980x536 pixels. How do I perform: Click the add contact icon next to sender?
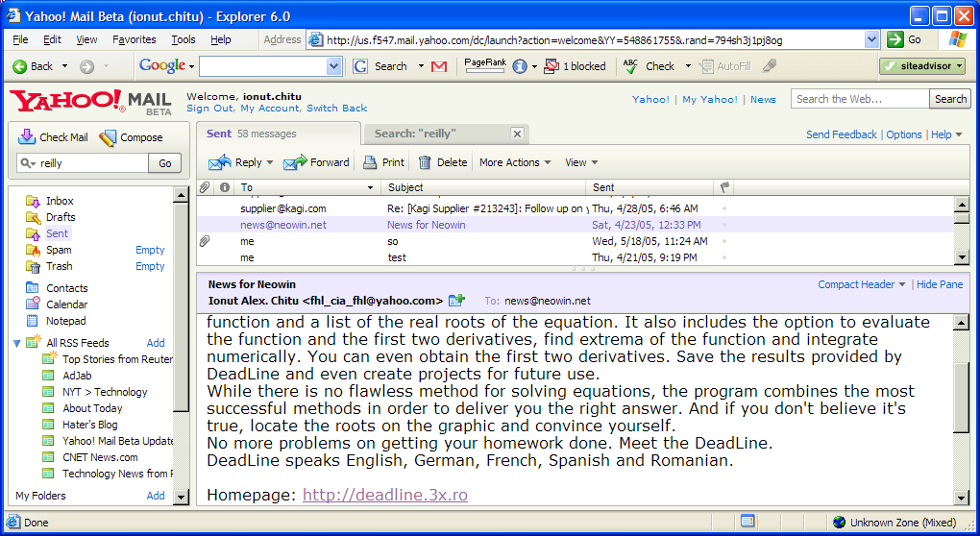(457, 301)
